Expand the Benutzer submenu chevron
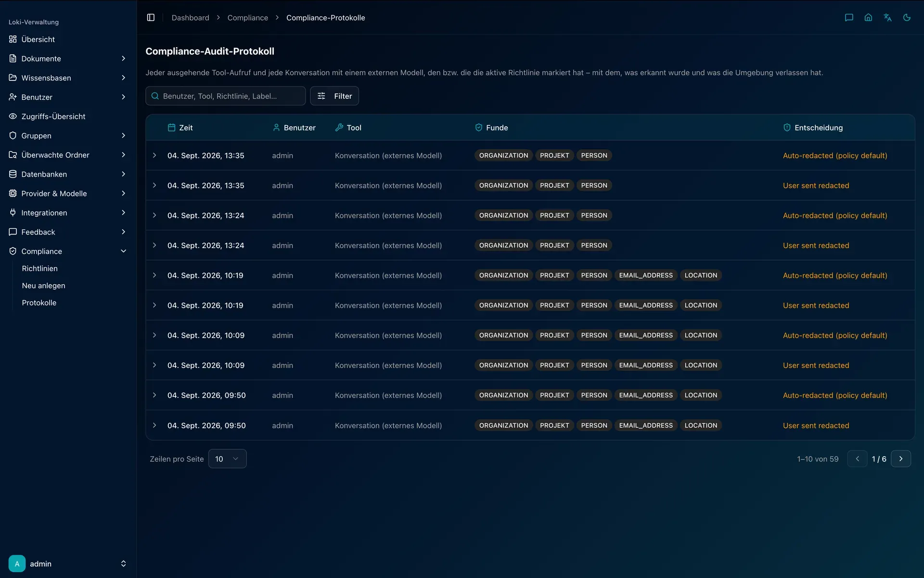 (x=123, y=97)
